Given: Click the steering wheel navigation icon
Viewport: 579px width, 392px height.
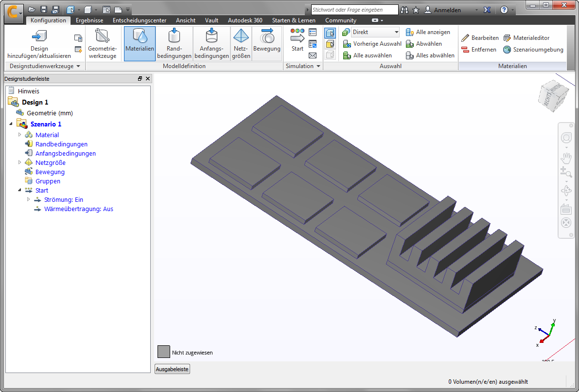Looking at the screenshot, I should 566,138.
